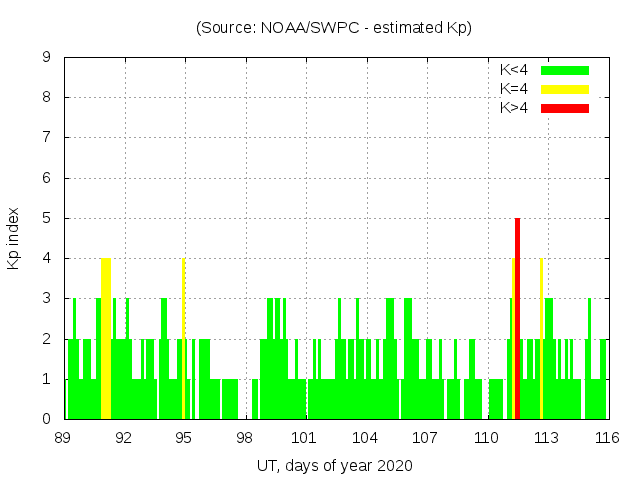Image resolution: width=640 pixels, height=480 pixels.
Task: Click the x-axis tick label 98
Action: coord(245,438)
